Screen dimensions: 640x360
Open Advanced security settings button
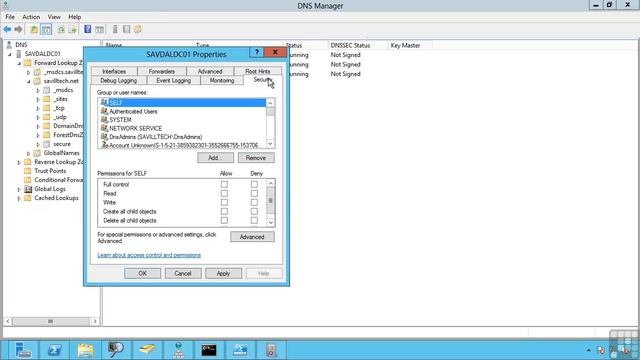tap(252, 237)
